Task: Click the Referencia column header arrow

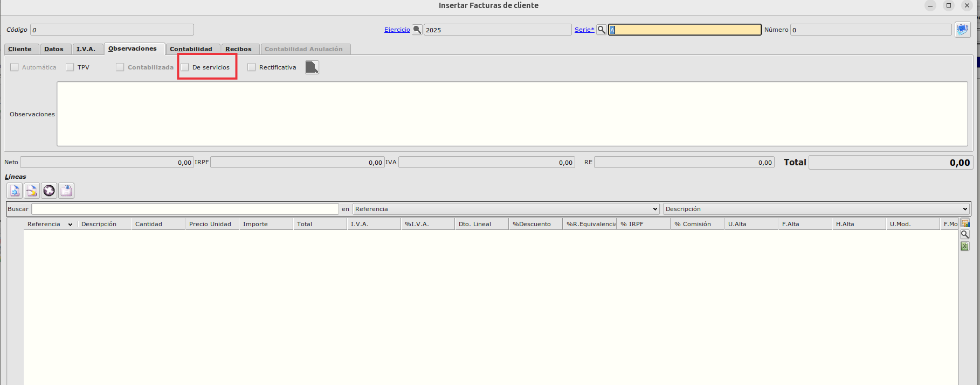Action: pos(70,225)
